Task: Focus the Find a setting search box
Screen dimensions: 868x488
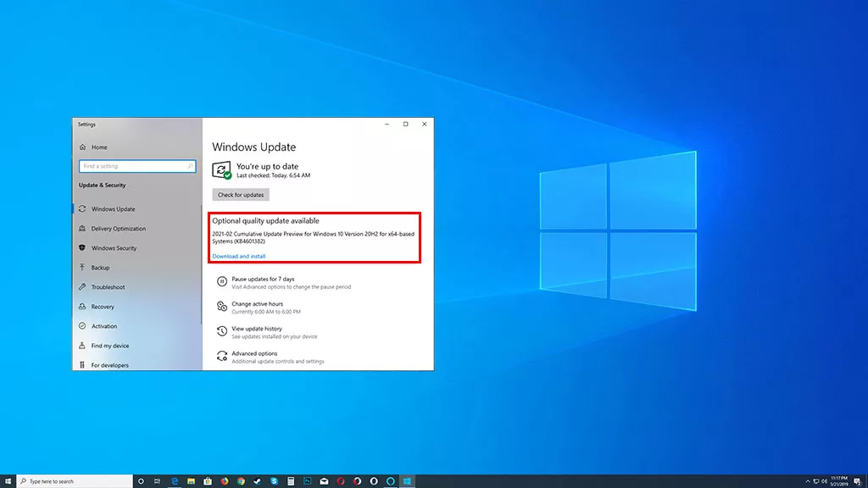Action: (x=137, y=166)
